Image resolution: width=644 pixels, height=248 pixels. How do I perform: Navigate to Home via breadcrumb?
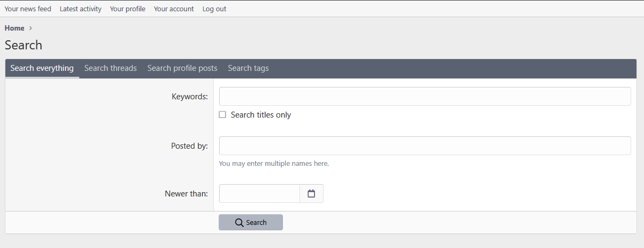pyautogui.click(x=14, y=28)
